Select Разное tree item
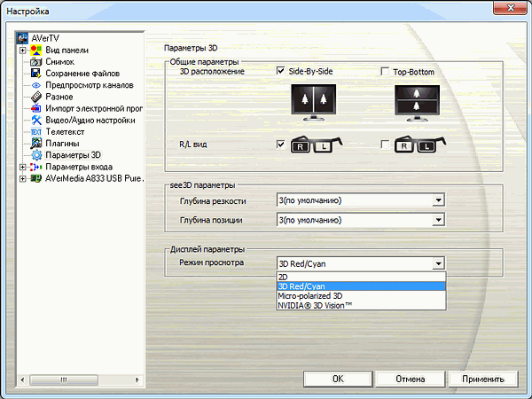The height and width of the screenshot is (399, 532). click(x=59, y=97)
